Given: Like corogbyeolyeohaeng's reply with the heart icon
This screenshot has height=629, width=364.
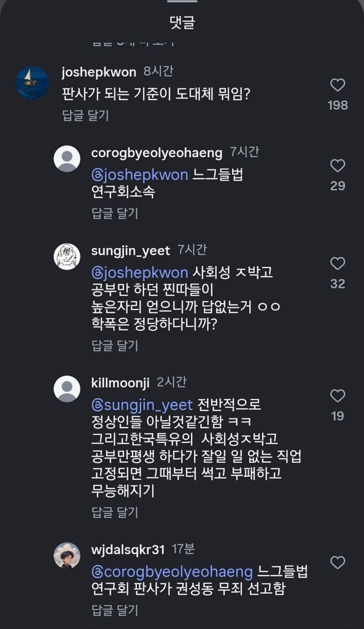Looking at the screenshot, I should coord(338,166).
